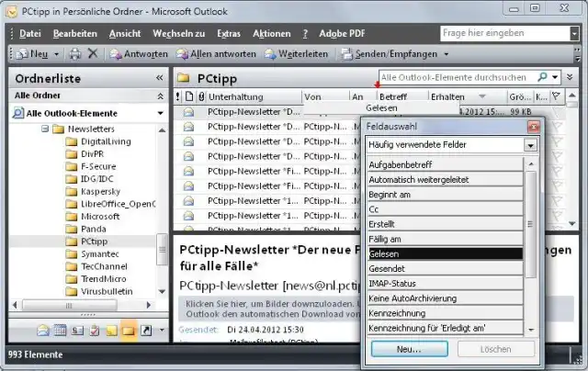Click the Weiterleiten button
The height and width of the screenshot is (371, 588).
(x=297, y=54)
